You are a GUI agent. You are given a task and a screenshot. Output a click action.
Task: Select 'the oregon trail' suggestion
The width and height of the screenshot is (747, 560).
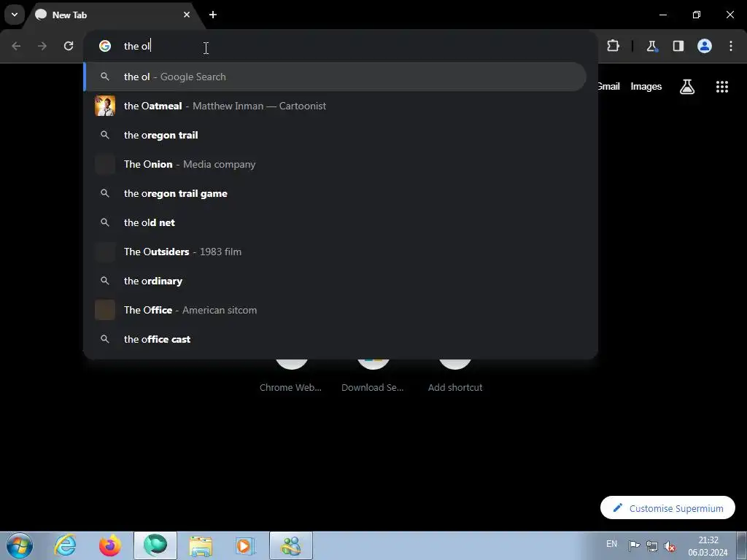(335, 135)
